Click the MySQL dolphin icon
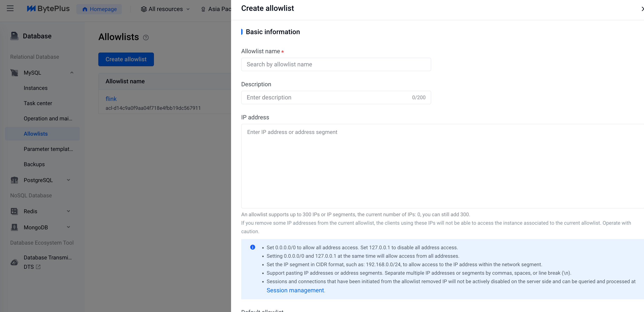Screen dimensions: 644x312 coord(14,73)
